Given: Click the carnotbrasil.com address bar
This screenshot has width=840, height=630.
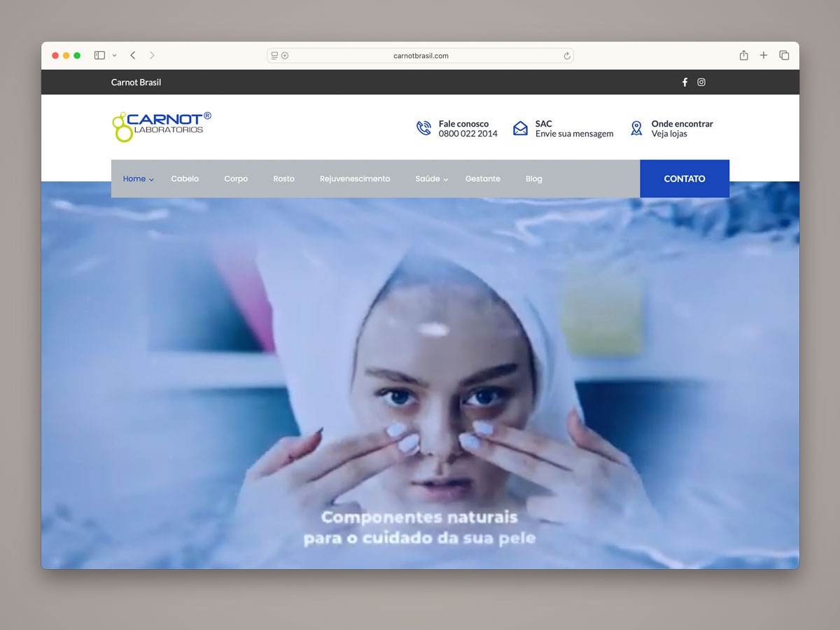Looking at the screenshot, I should 420,56.
